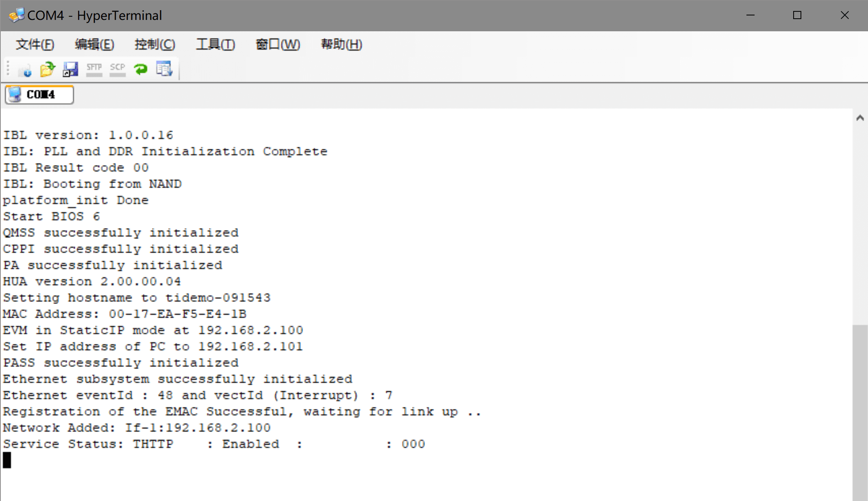Click 'Registration of the EMAC Successful' line
This screenshot has height=501, width=868.
coord(242,412)
